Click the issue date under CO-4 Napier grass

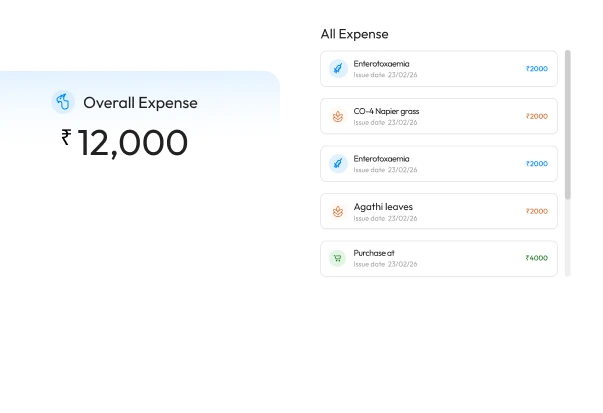point(385,122)
